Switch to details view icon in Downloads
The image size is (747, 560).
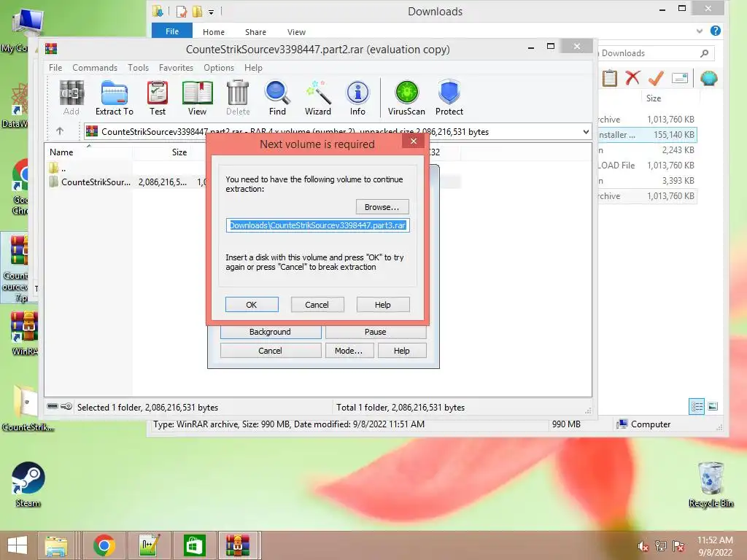697,406
